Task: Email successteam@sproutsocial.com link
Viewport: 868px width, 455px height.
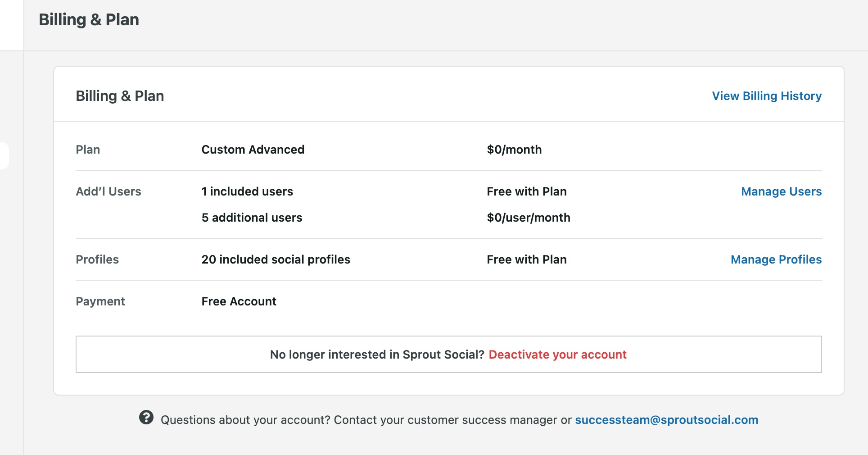Action: point(666,420)
